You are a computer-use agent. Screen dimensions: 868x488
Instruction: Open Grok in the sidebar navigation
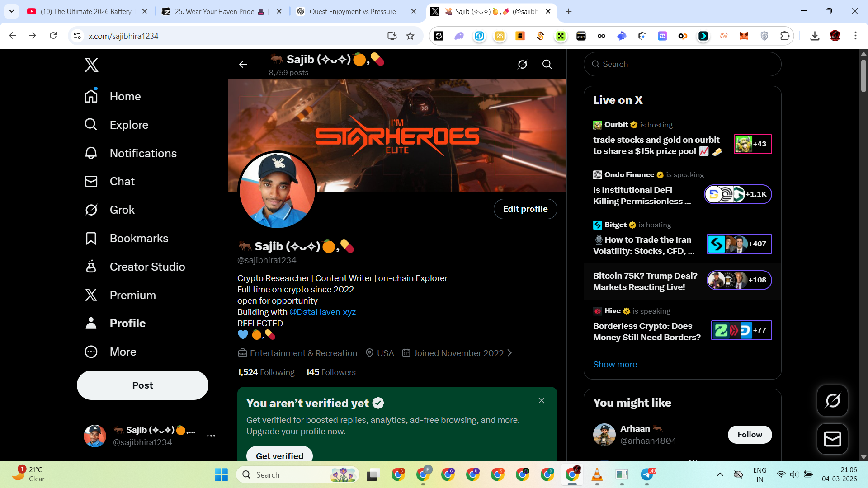(x=110, y=210)
